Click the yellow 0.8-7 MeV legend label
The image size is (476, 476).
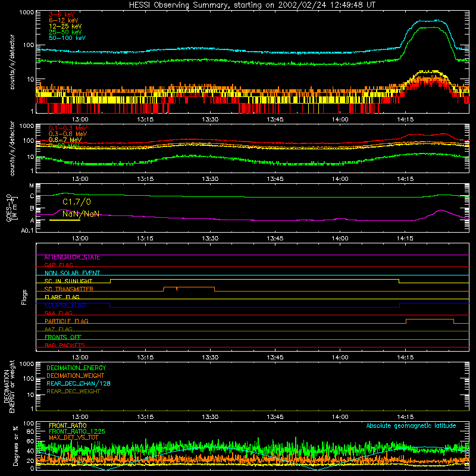coord(65,140)
